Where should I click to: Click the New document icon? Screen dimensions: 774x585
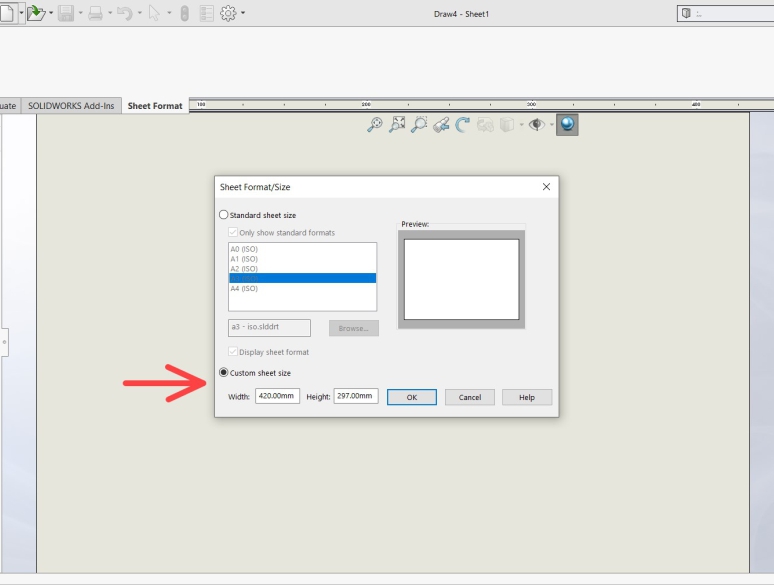[6, 13]
